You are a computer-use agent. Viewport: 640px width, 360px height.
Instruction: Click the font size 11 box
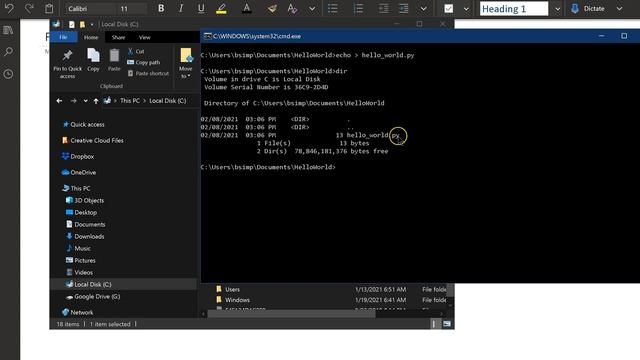tap(131, 9)
